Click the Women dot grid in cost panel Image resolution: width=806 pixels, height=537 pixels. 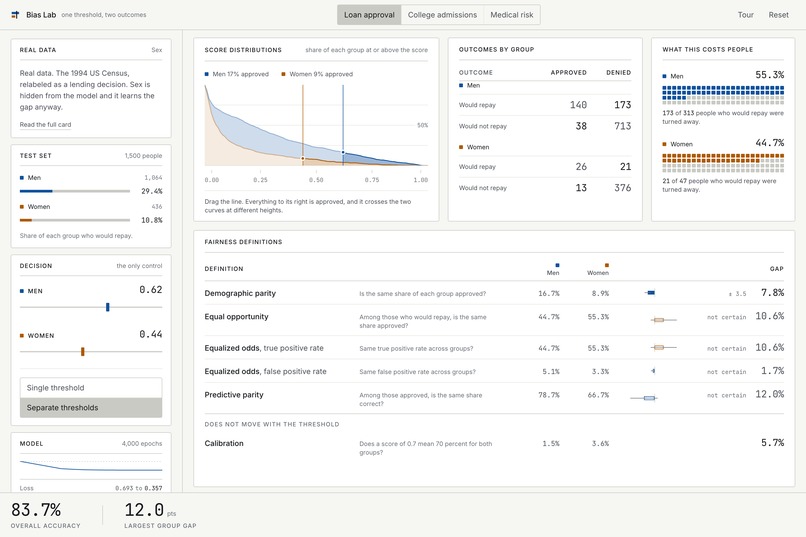point(723,162)
